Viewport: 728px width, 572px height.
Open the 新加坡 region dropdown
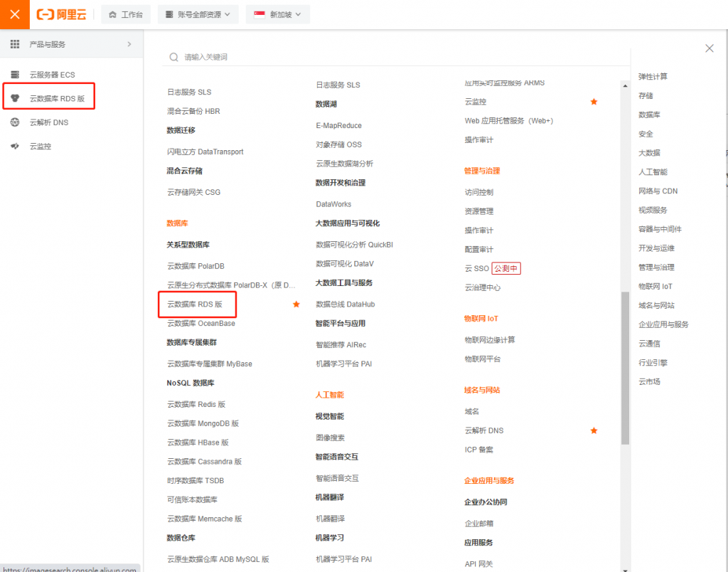(x=278, y=14)
